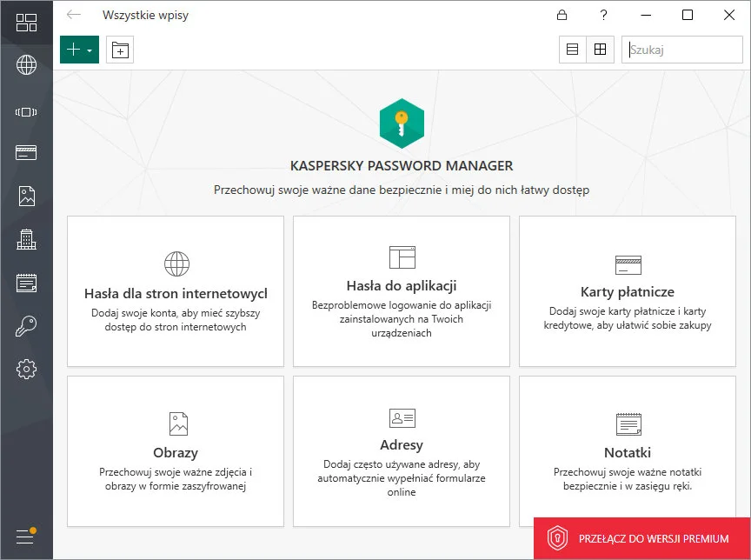Viewport: 751px width, 560px height.
Task: Switch to grid view layout
Action: (x=600, y=50)
